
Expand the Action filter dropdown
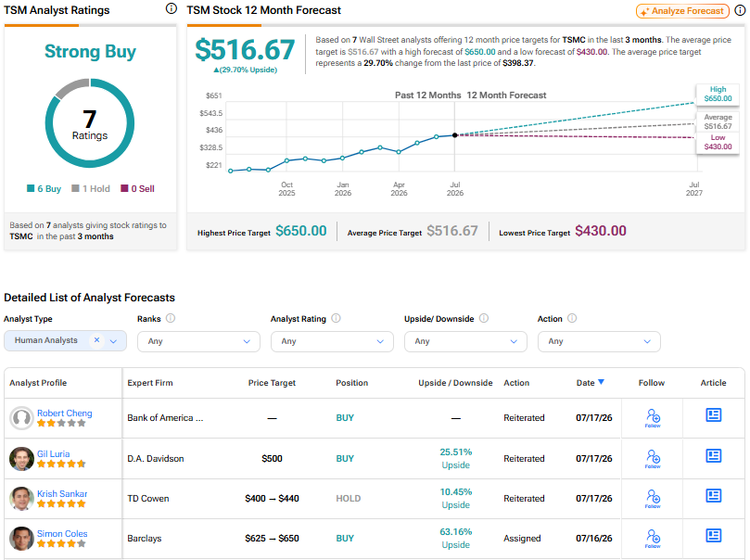599,341
